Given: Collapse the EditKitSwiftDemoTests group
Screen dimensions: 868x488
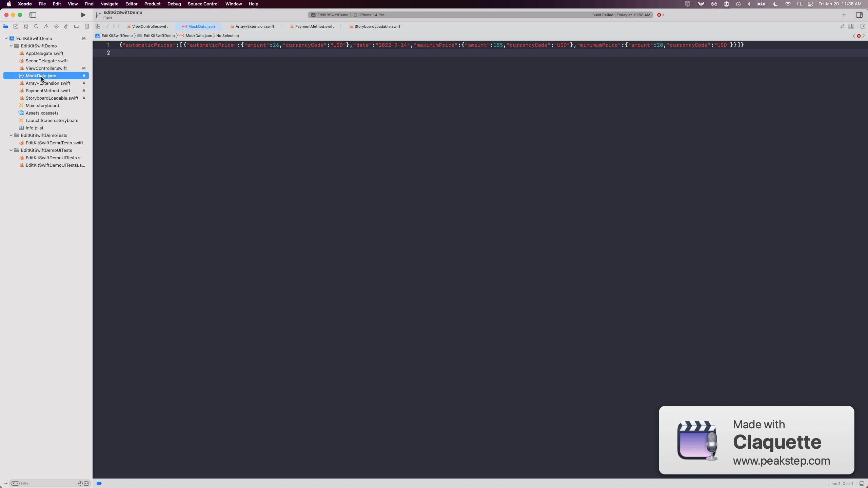Looking at the screenshot, I should 11,135.
